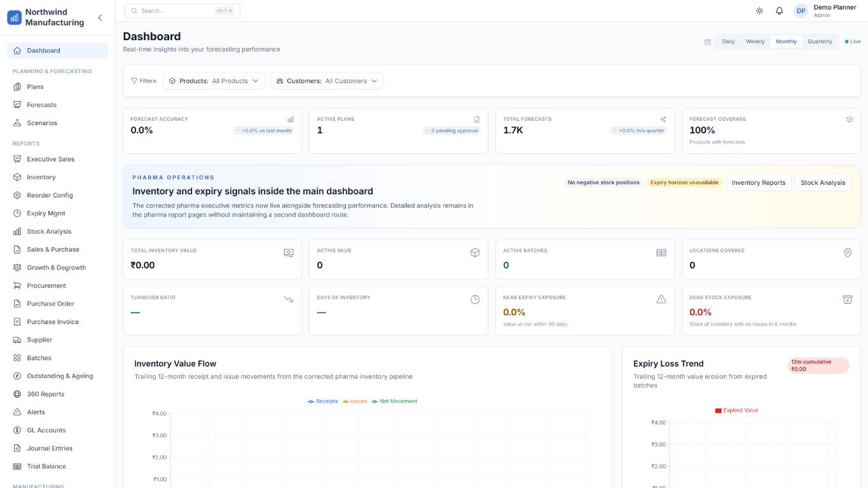The image size is (868, 488).
Task: Switch to the Weekly view tab
Action: point(755,41)
